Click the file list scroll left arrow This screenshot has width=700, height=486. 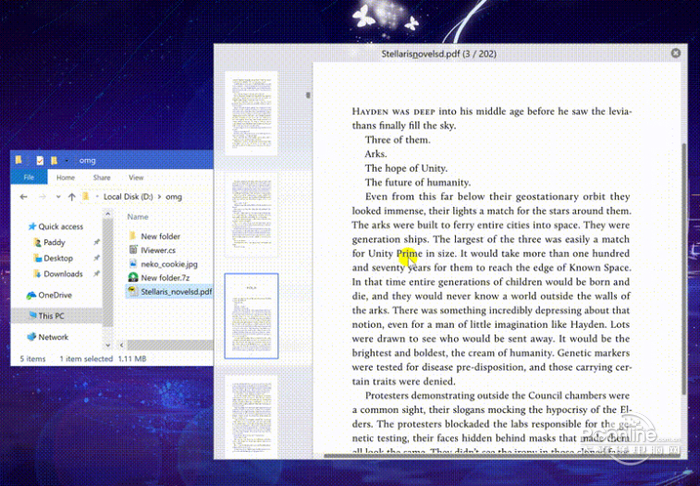click(x=121, y=345)
